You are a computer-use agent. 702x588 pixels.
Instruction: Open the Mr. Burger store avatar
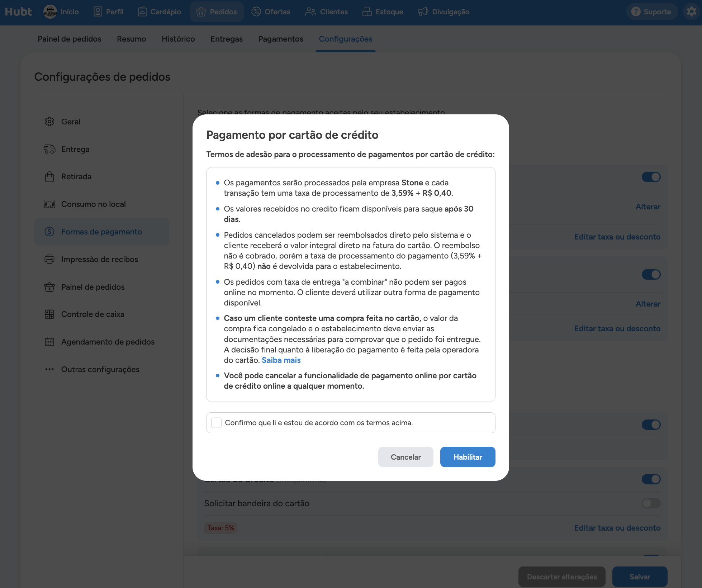[x=50, y=12]
